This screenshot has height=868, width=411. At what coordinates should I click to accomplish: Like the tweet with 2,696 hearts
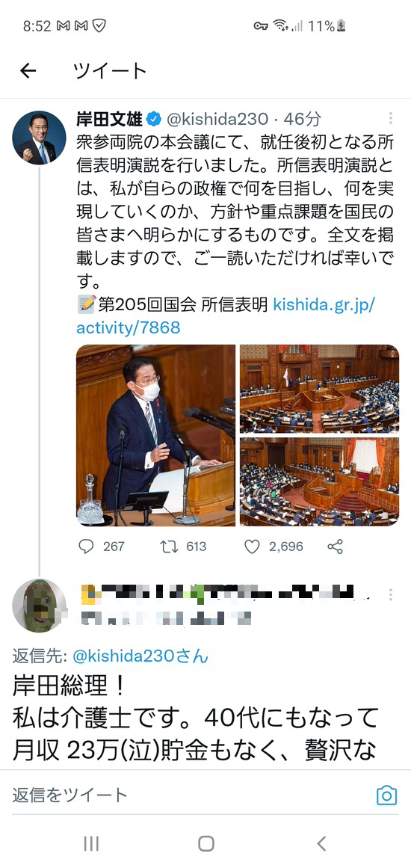pyautogui.click(x=253, y=547)
